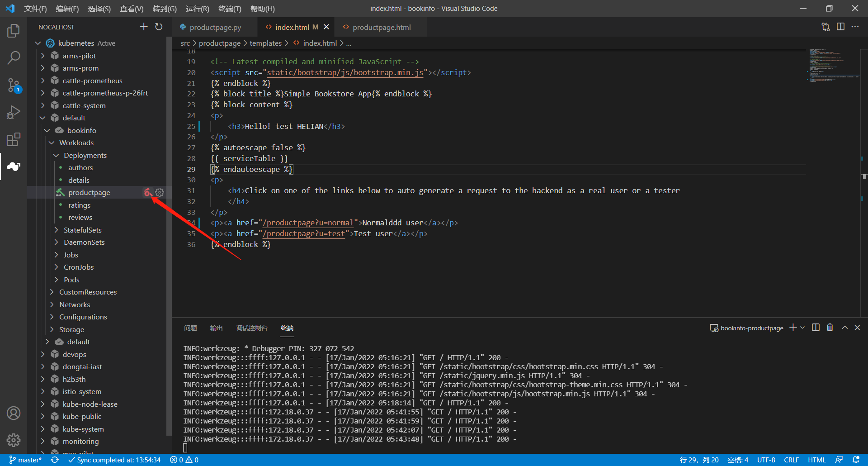Image resolution: width=868 pixels, height=466 pixels.
Task: Kill the terminal with trash icon
Action: pos(830,328)
